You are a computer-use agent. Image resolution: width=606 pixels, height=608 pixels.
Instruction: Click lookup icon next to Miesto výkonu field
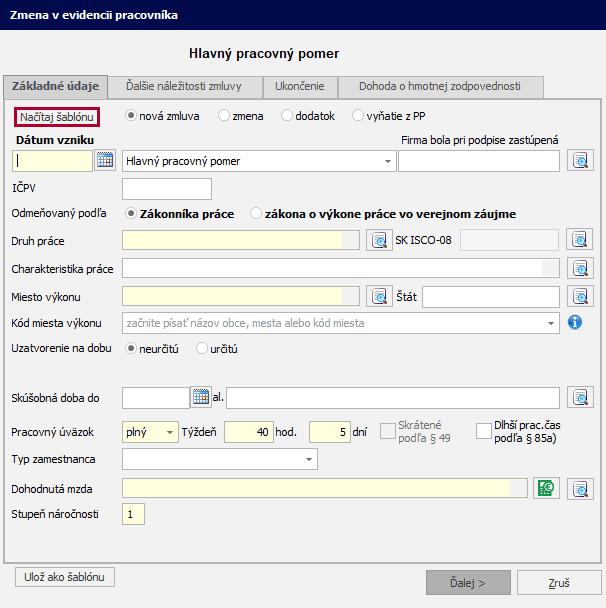pos(378,296)
